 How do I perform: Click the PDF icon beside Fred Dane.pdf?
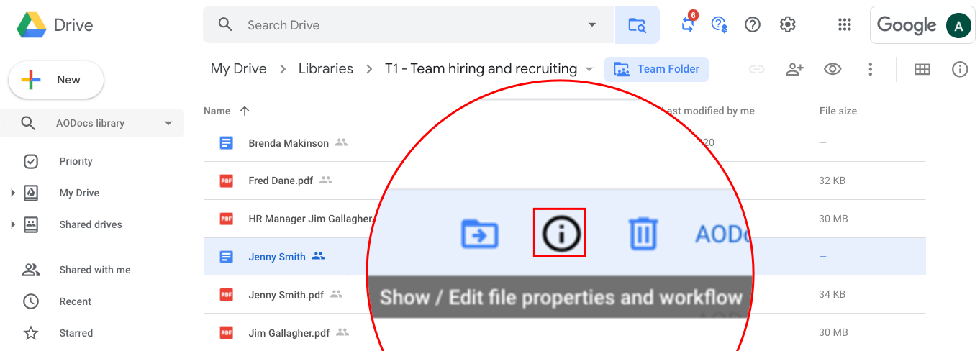[x=227, y=181]
